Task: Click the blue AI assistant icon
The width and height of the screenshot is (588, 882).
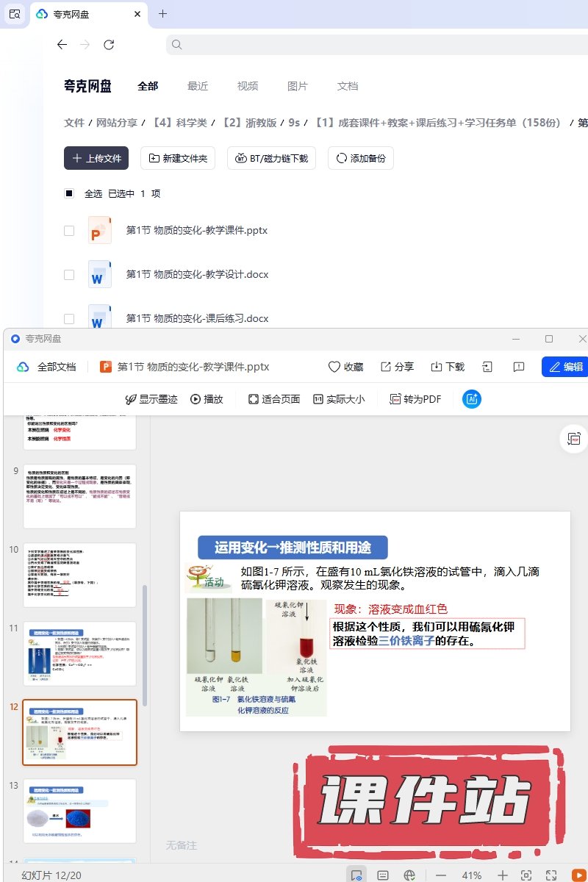Action: 471,399
